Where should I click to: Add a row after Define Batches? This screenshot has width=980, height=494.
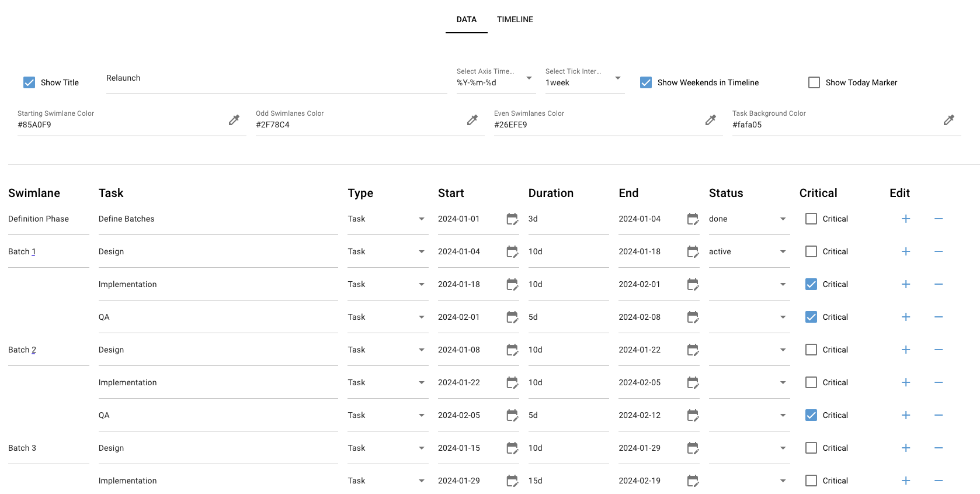906,219
